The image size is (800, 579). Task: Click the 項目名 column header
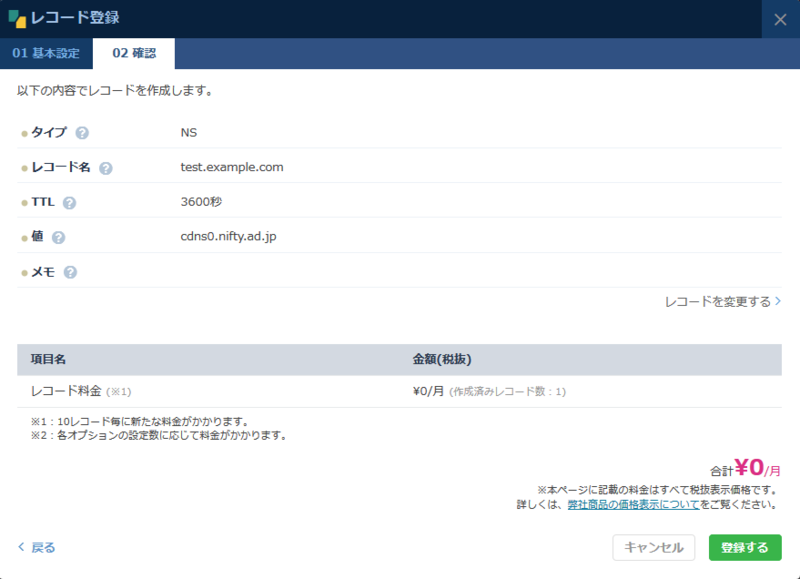48,359
